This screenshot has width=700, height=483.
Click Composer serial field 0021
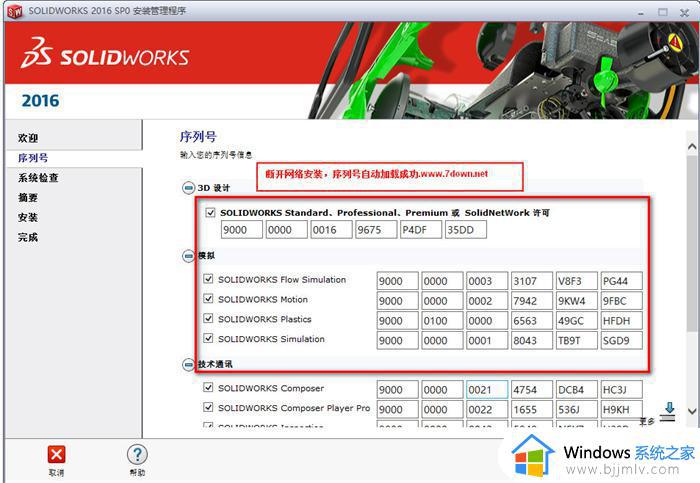point(487,389)
